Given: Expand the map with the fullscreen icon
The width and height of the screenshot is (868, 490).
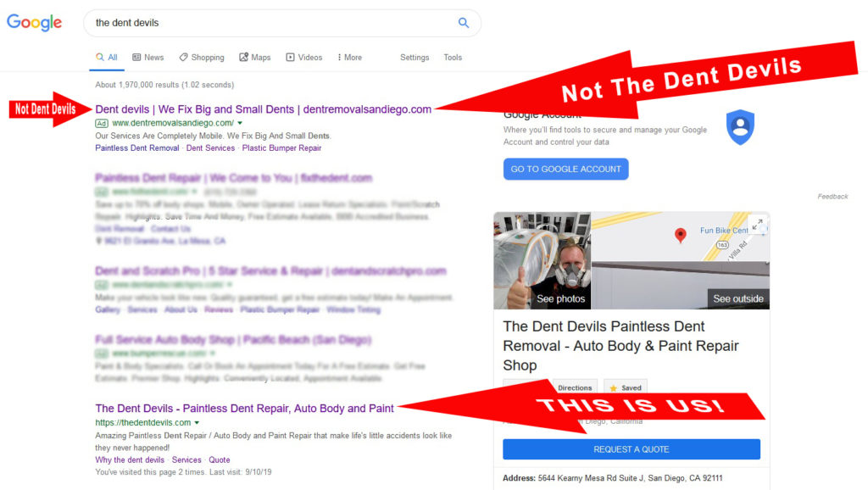Looking at the screenshot, I should [x=757, y=225].
